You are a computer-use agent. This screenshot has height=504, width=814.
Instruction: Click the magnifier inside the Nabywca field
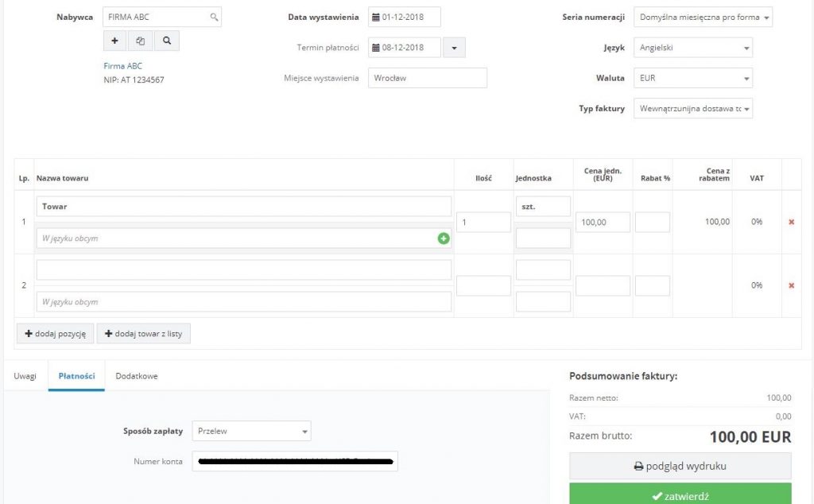click(x=214, y=17)
